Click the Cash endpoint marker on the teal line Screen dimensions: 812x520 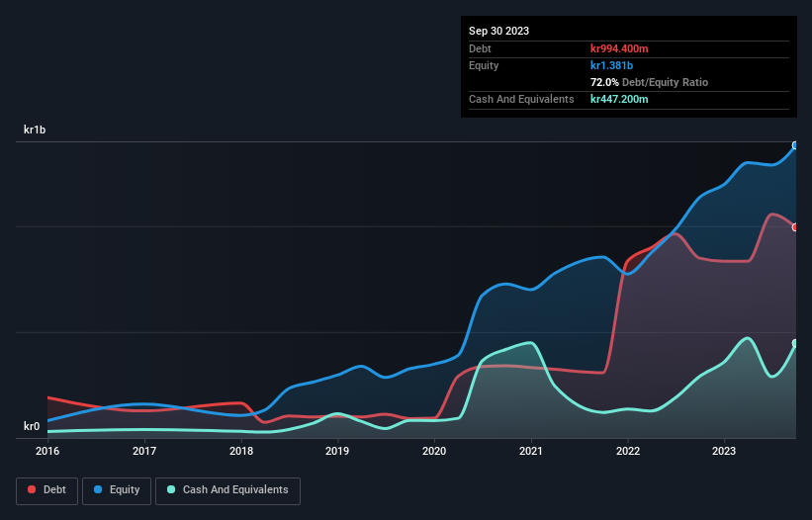(x=796, y=343)
